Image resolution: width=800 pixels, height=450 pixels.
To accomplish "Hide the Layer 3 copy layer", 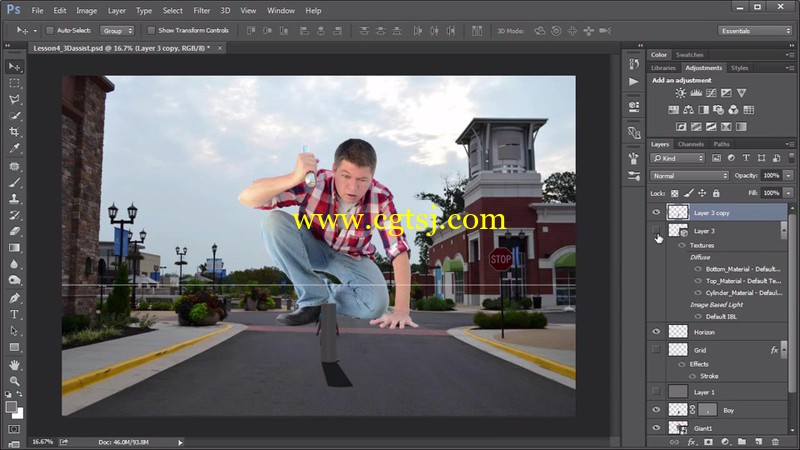I will point(656,212).
